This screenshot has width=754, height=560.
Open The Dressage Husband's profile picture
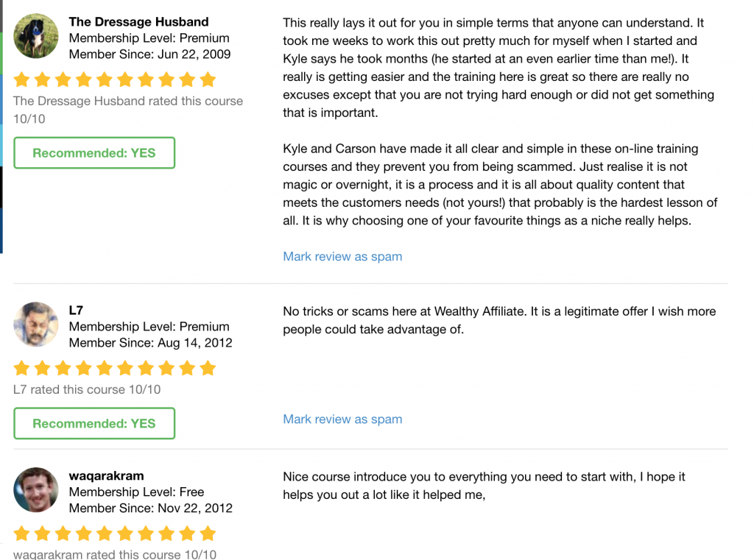pos(35,36)
